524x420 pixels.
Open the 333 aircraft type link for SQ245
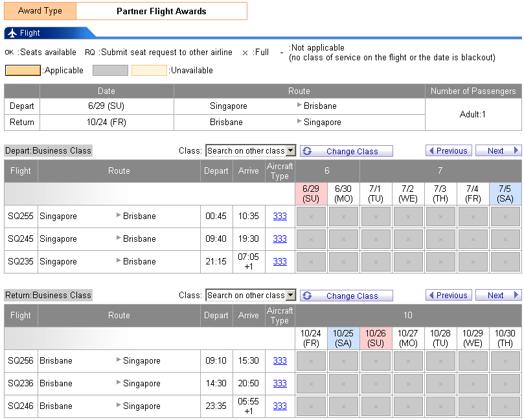pyautogui.click(x=280, y=239)
